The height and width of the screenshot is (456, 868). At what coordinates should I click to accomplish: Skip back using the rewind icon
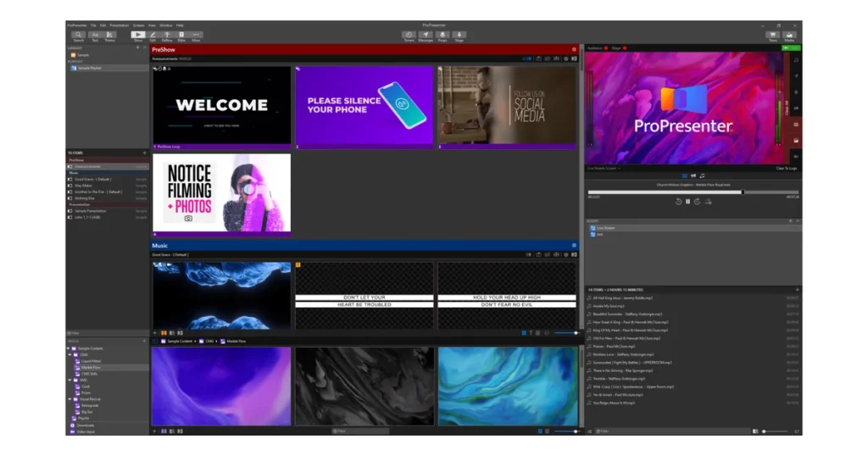click(x=678, y=202)
